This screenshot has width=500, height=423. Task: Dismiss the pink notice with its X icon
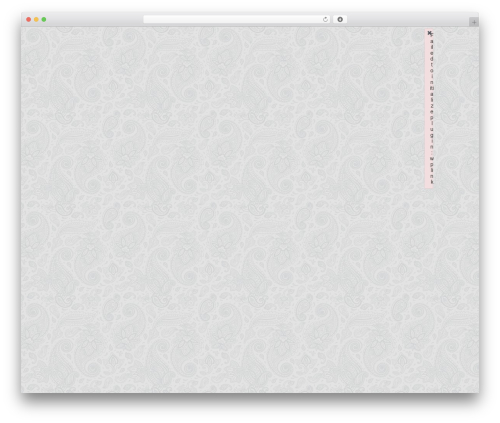(x=430, y=33)
